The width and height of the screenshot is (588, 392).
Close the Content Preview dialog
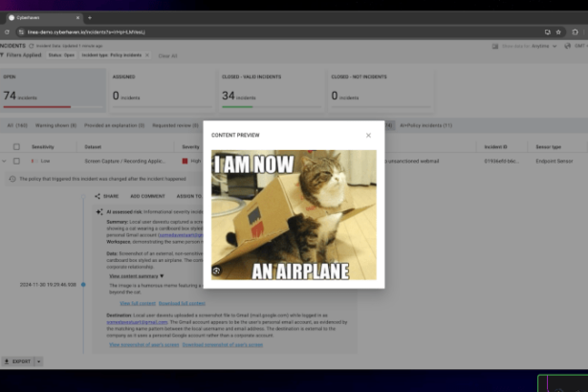click(x=368, y=135)
